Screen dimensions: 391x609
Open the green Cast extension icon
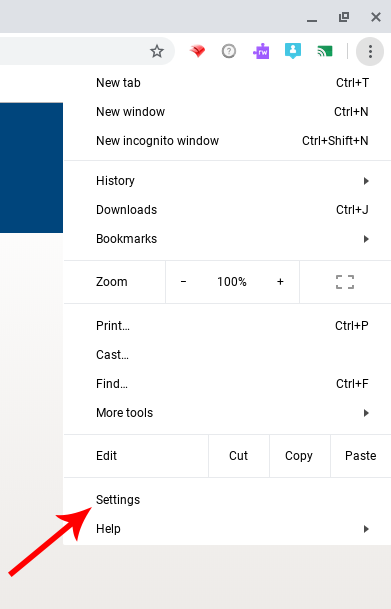coord(325,51)
